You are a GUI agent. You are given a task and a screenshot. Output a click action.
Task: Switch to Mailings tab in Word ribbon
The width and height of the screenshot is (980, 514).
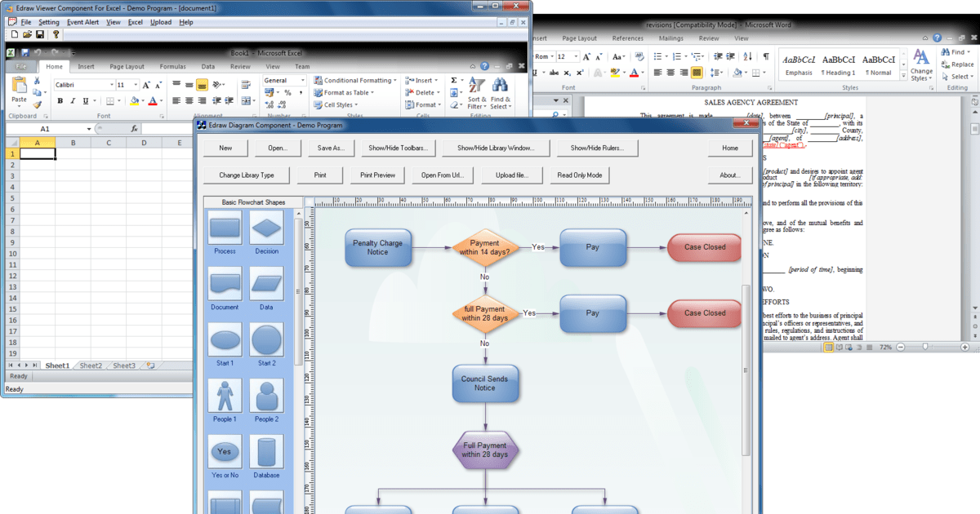click(670, 38)
